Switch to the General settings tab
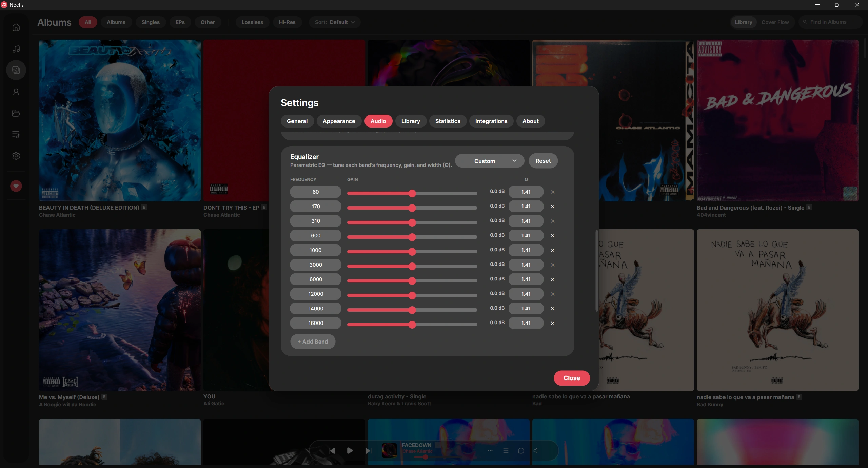868x468 pixels. point(297,121)
